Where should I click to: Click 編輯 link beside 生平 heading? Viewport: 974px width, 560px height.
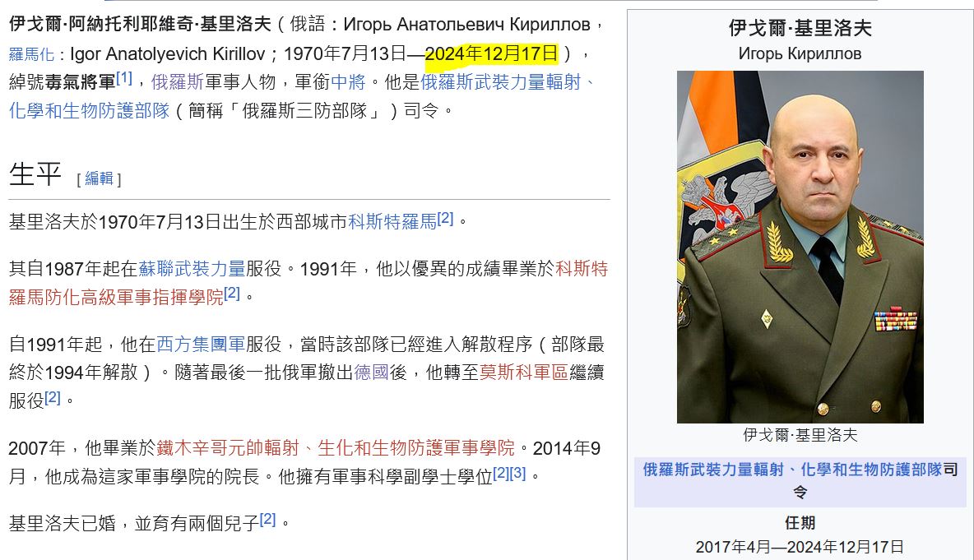coord(99,178)
